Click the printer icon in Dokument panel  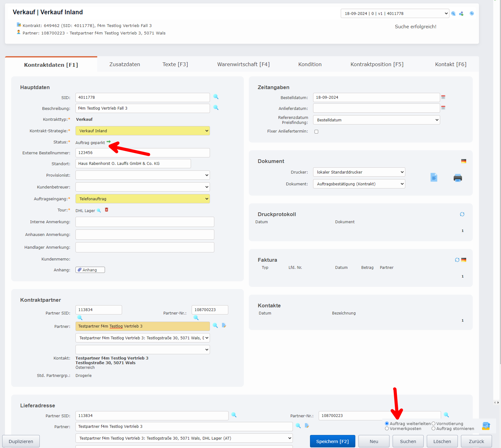(458, 178)
